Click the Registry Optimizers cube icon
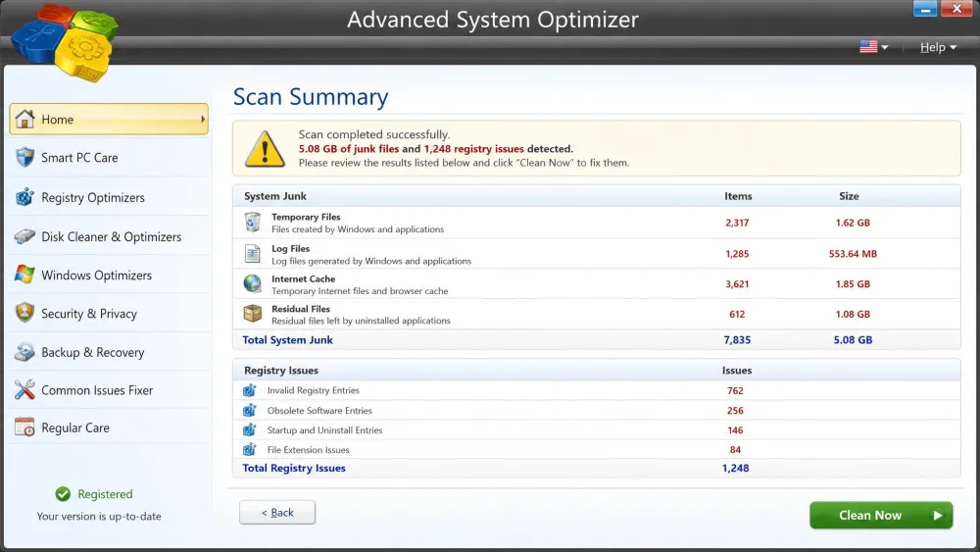Viewport: 980px width, 552px height. point(25,197)
